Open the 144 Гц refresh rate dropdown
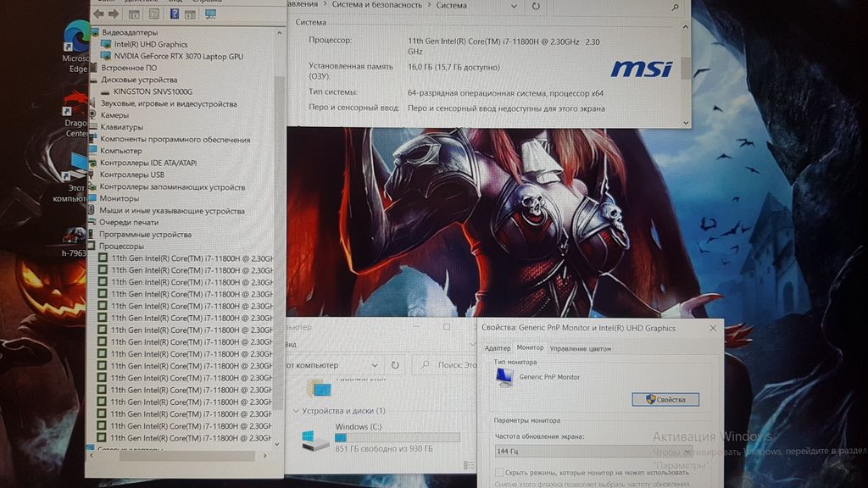868x488 pixels. (x=593, y=451)
